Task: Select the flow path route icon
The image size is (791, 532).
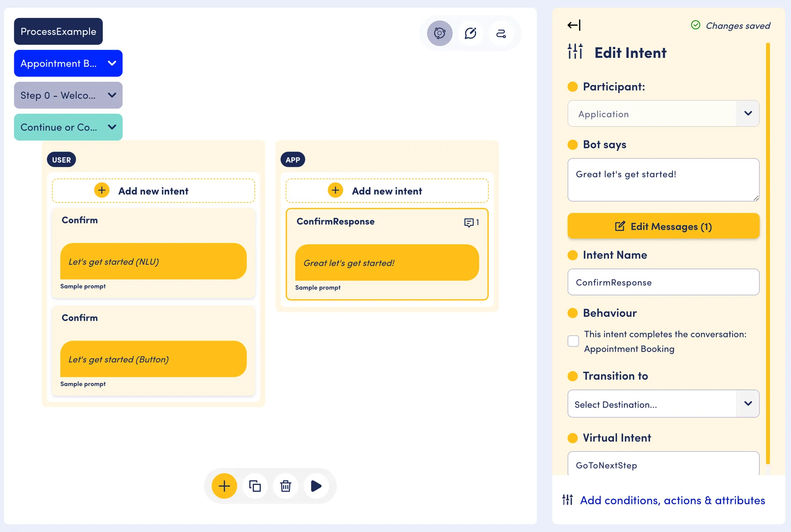Action: tap(501, 33)
